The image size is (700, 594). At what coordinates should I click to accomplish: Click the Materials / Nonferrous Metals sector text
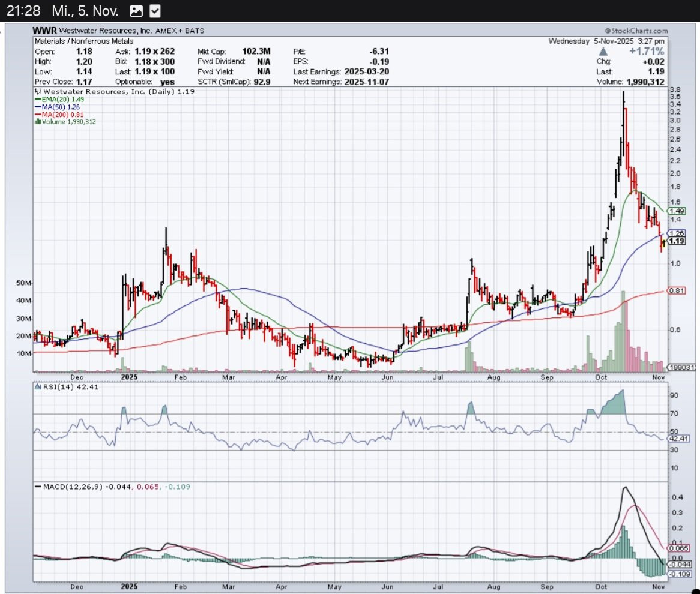75,41
